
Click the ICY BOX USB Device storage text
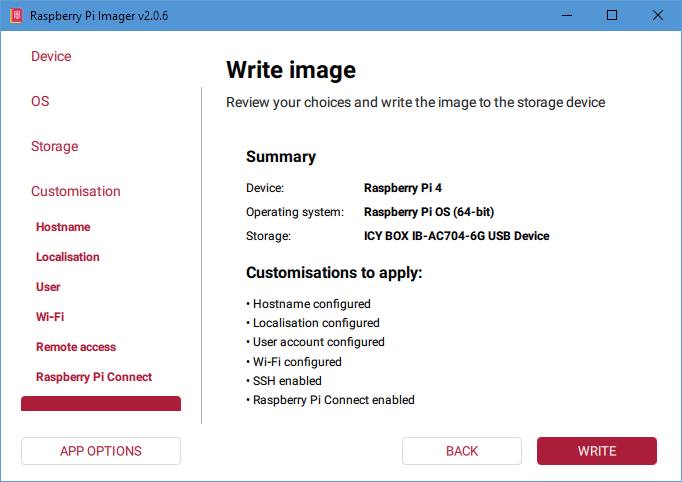click(456, 237)
